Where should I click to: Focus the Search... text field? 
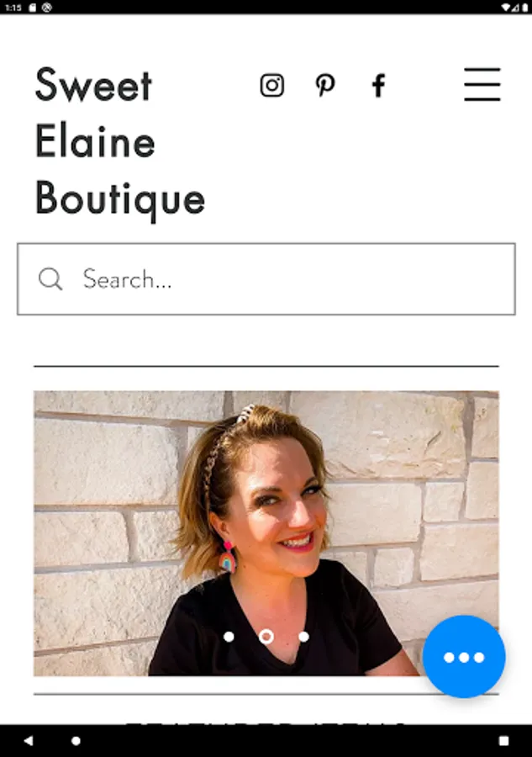pyautogui.click(x=266, y=279)
